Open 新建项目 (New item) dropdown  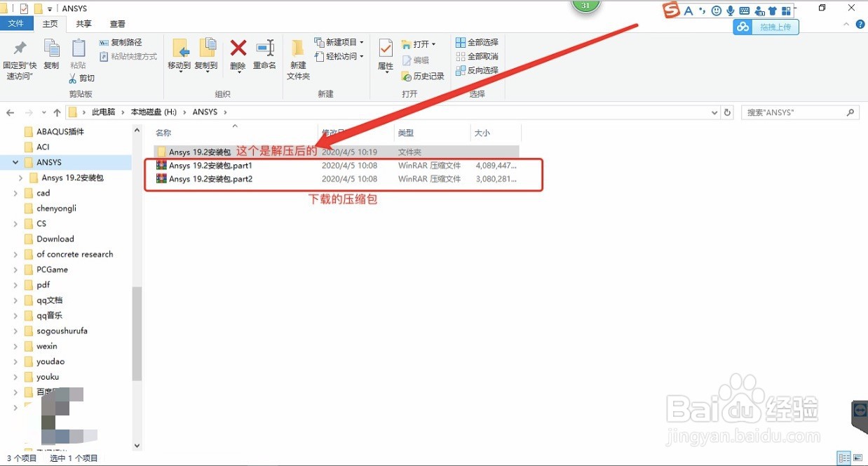tap(339, 43)
